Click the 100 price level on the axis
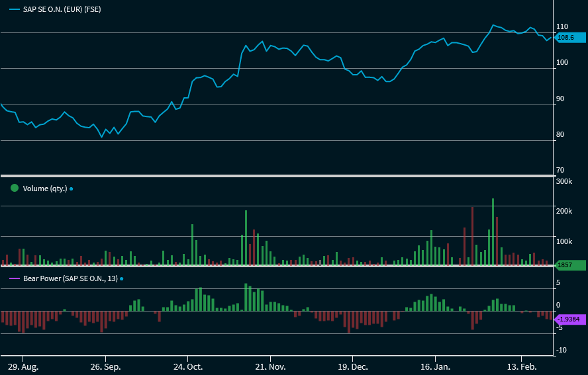Viewport: 588px width, 375px height. [x=563, y=63]
